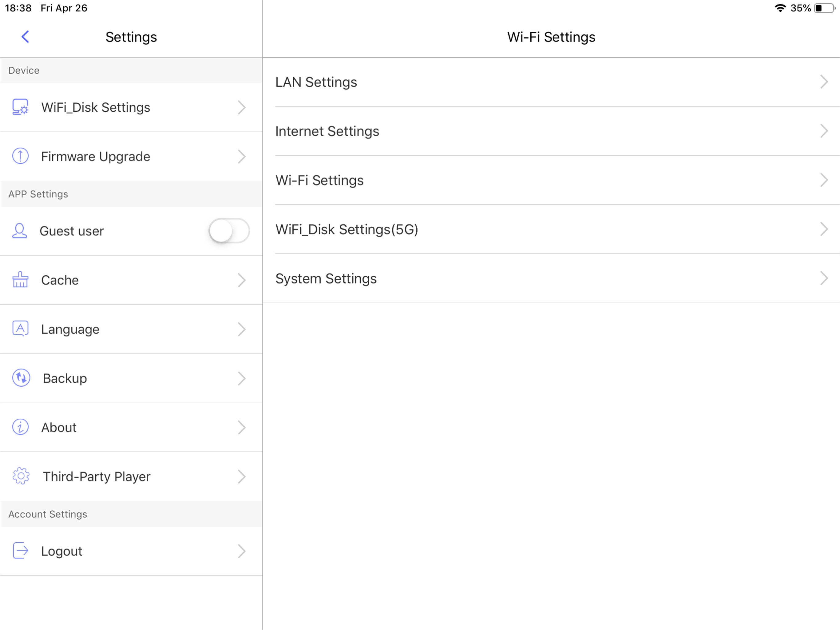Image resolution: width=840 pixels, height=630 pixels.
Task: Open the Backup option
Action: [x=131, y=378]
